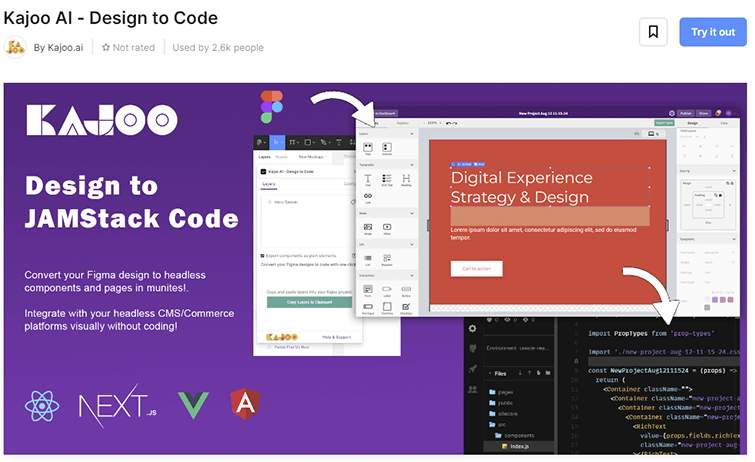Select the Flow layout component icon

click(368, 148)
